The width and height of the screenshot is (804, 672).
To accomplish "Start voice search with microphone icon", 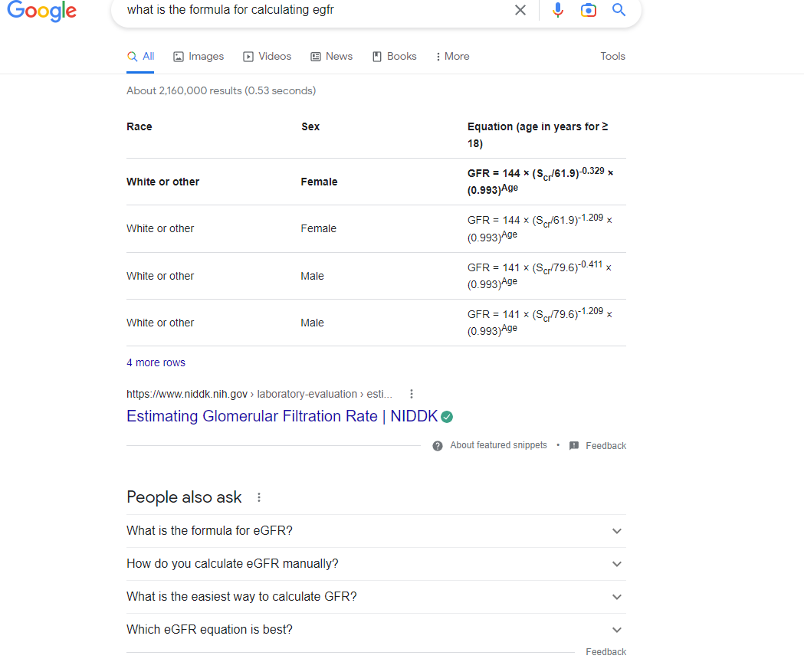I will [558, 10].
